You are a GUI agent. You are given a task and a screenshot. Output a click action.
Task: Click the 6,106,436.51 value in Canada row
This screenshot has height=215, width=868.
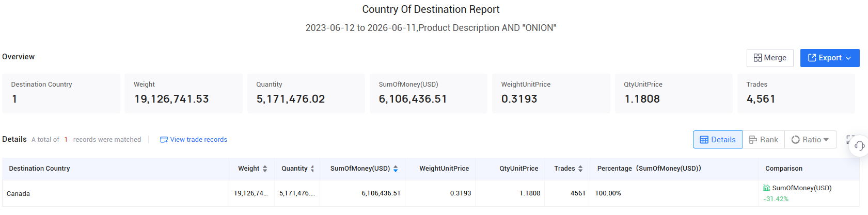pyautogui.click(x=381, y=193)
